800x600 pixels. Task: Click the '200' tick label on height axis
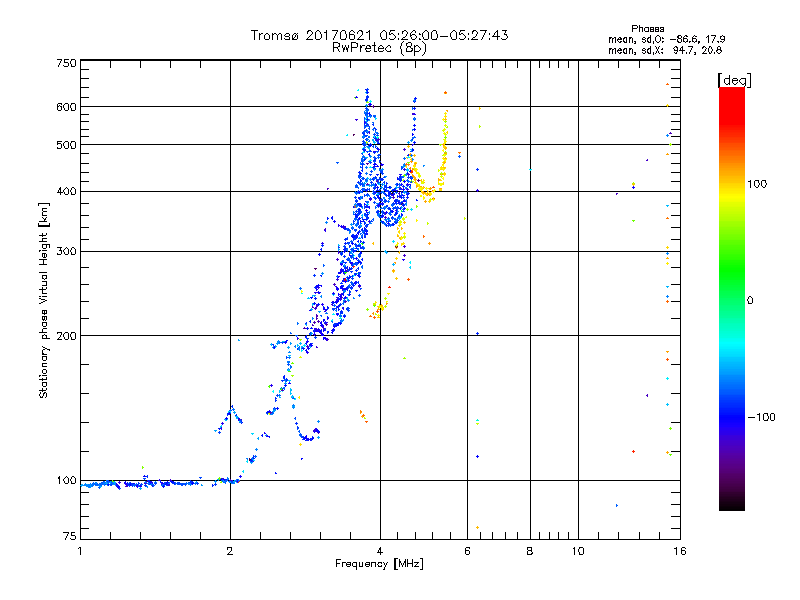click(66, 336)
